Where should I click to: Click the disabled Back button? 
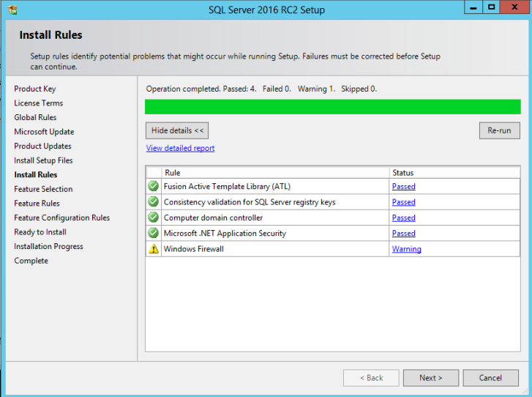(x=371, y=378)
